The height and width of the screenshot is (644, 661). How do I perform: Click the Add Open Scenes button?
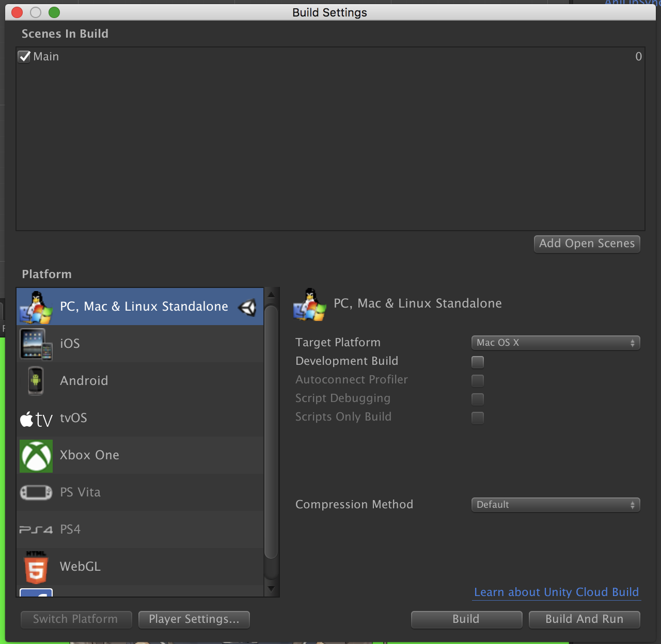coord(587,244)
